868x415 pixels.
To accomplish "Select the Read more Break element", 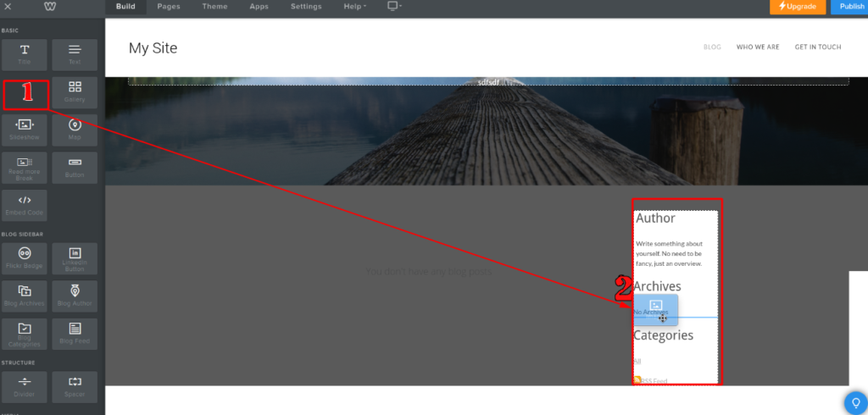I will pyautogui.click(x=25, y=168).
